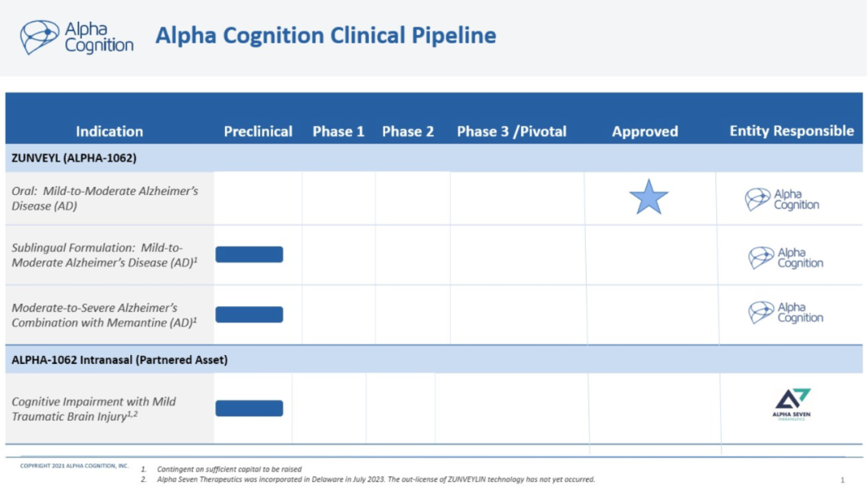Click Oral Mild-to-Moderate Alzheimer's Disease text
868x494 pixels.
click(x=104, y=198)
